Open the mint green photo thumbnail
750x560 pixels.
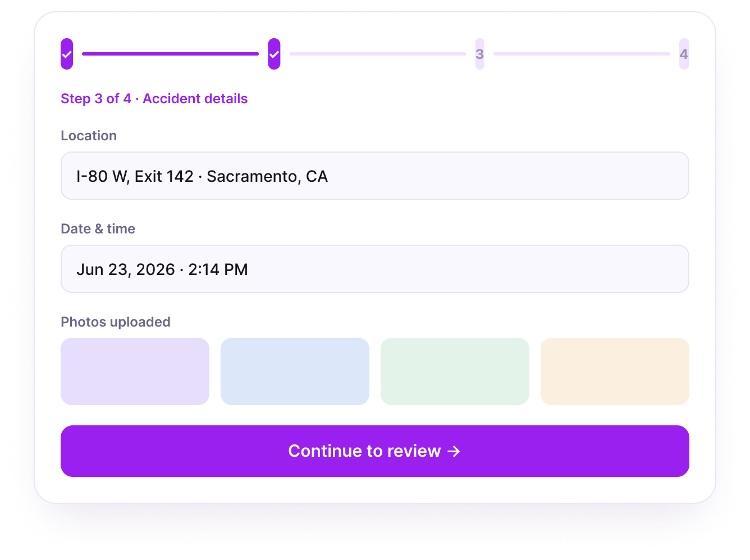(455, 371)
